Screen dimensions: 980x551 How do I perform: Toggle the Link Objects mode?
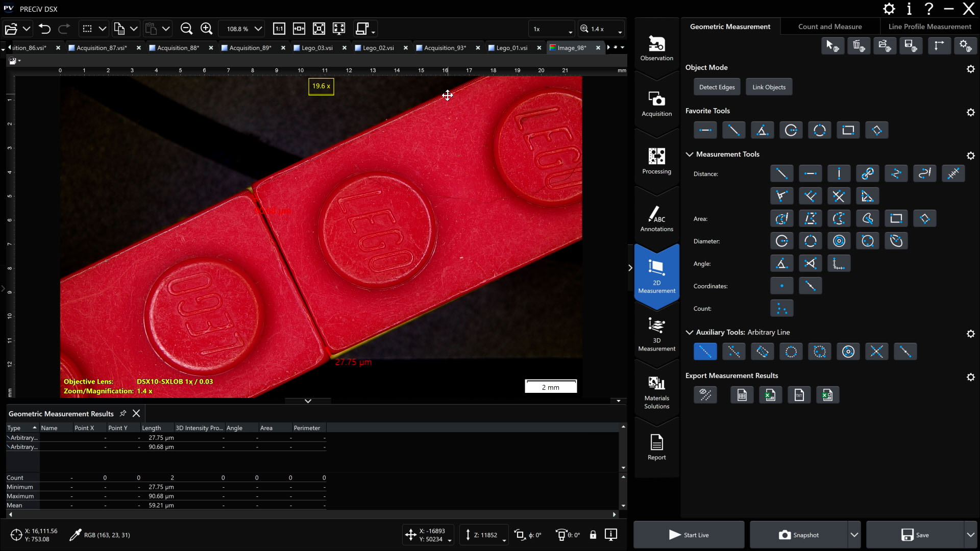769,87
